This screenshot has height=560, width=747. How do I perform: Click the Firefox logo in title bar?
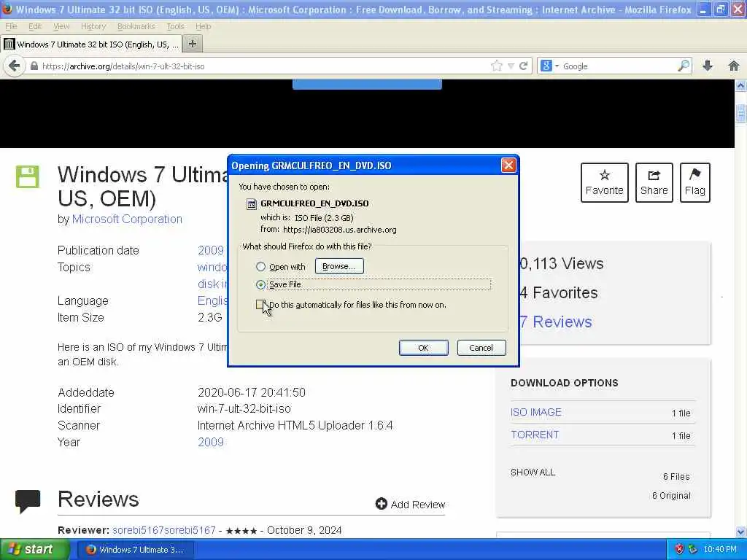pos(7,9)
